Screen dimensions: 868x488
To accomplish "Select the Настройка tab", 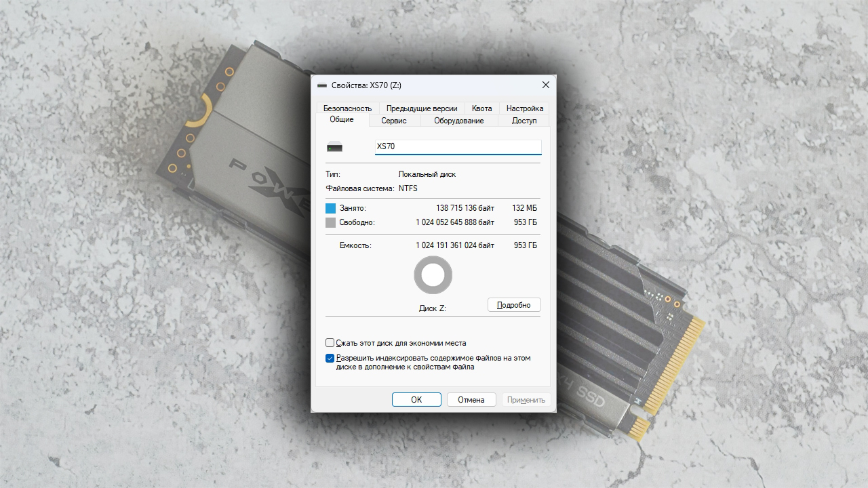I will (525, 108).
